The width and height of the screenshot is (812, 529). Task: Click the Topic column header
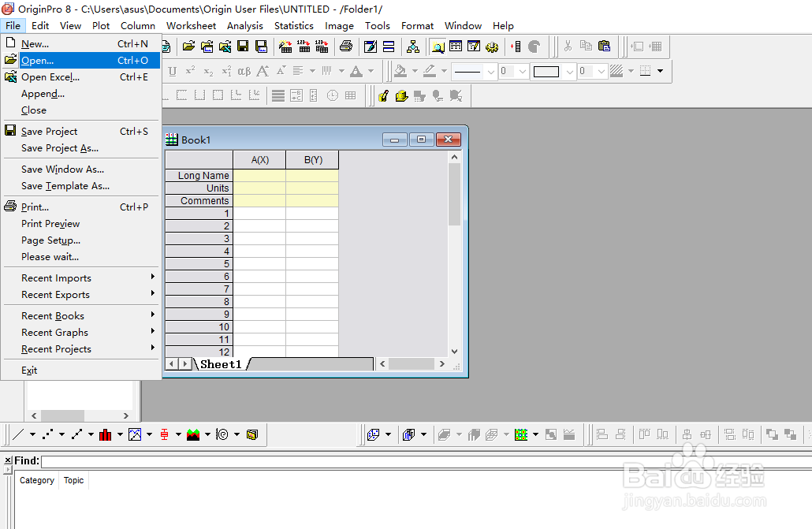tap(73, 480)
